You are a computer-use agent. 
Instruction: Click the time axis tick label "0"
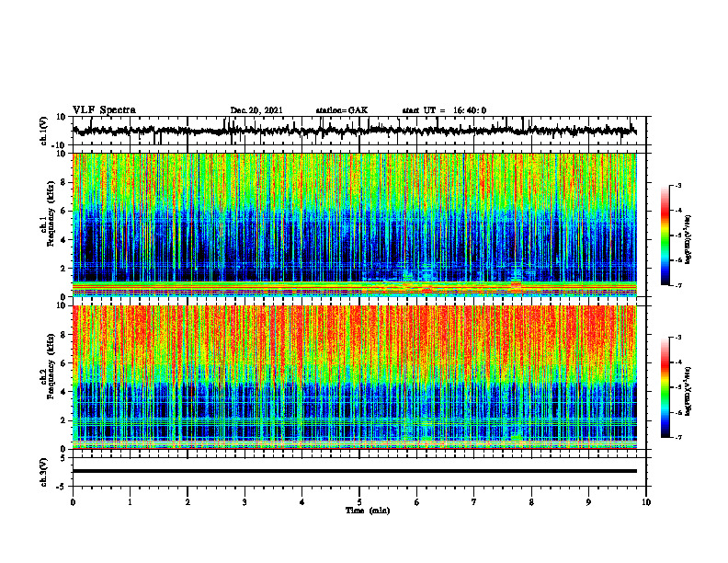[x=73, y=502]
